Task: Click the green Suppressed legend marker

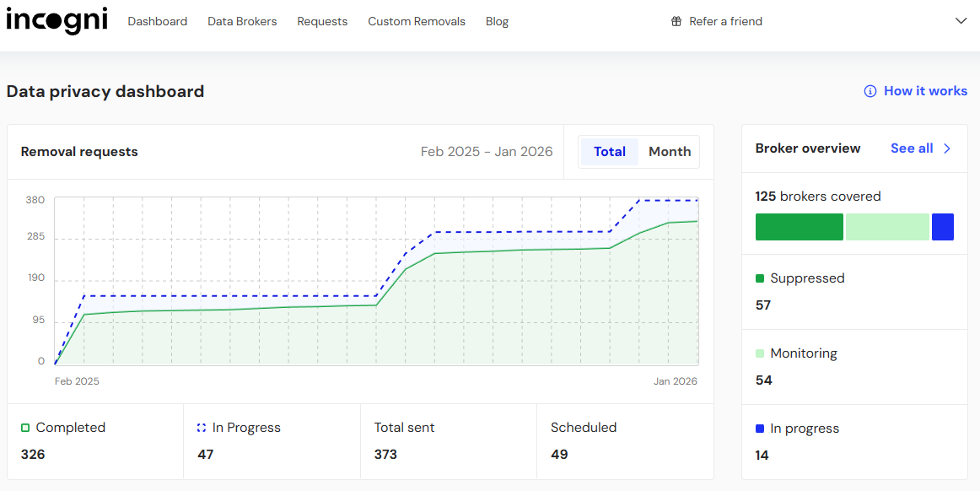Action: [x=760, y=278]
